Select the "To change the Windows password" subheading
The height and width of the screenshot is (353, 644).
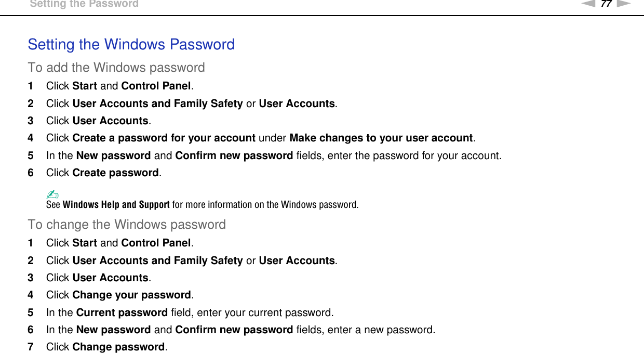[127, 225]
